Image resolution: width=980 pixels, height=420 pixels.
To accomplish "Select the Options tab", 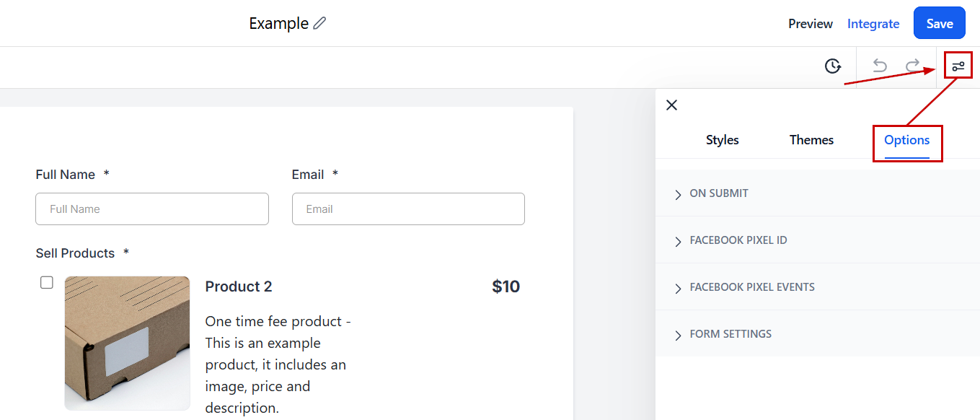I will [907, 140].
